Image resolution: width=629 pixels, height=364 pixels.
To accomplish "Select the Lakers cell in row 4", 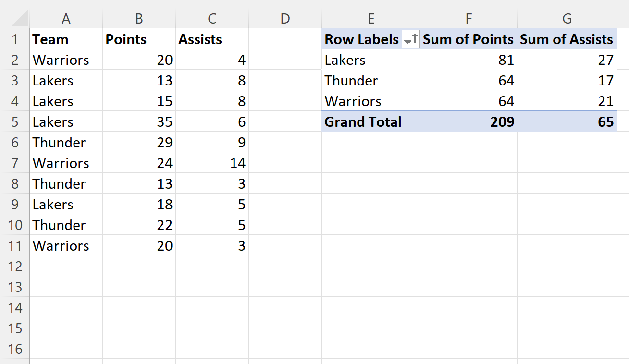I will [x=66, y=101].
